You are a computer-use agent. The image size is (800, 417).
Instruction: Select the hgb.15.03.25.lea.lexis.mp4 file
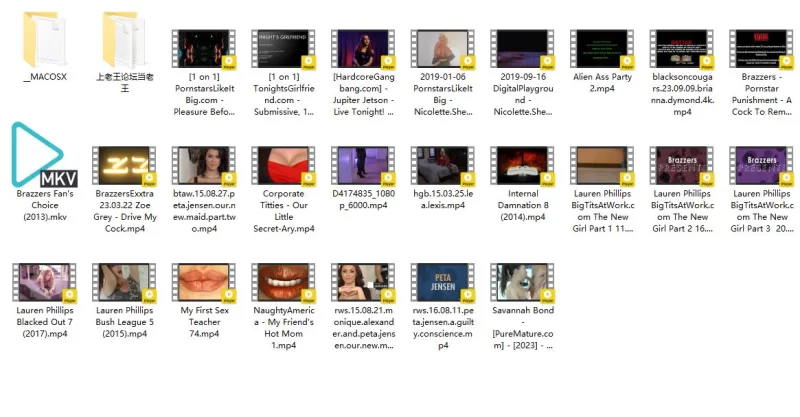coord(443,166)
